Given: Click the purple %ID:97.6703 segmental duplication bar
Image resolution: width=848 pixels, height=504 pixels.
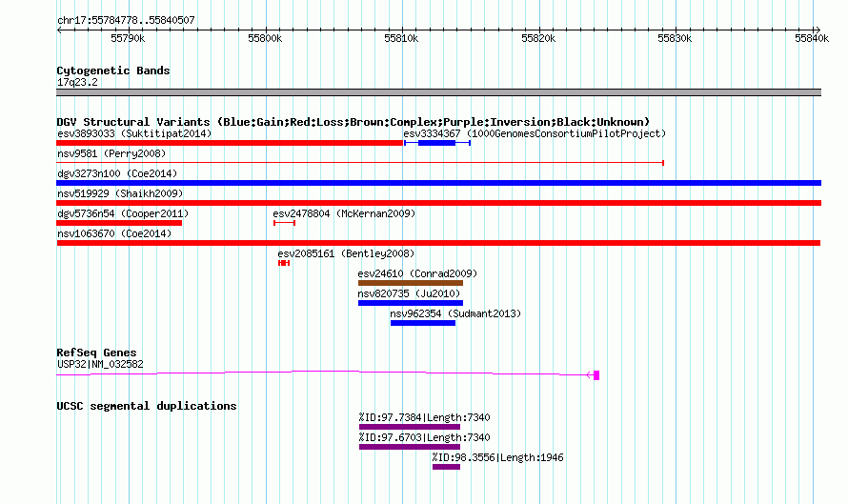Looking at the screenshot, I should [x=410, y=447].
